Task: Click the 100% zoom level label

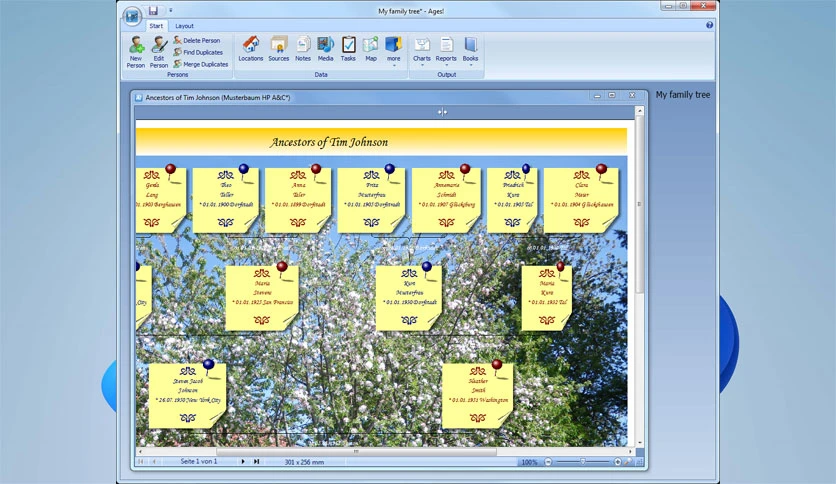Action: [x=529, y=462]
